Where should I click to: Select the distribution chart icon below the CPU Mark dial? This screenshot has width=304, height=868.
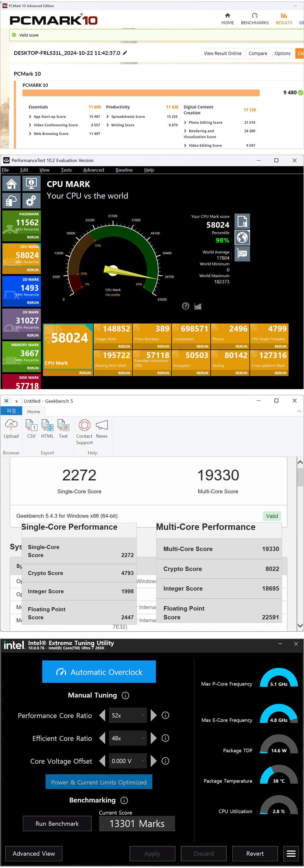(x=198, y=306)
